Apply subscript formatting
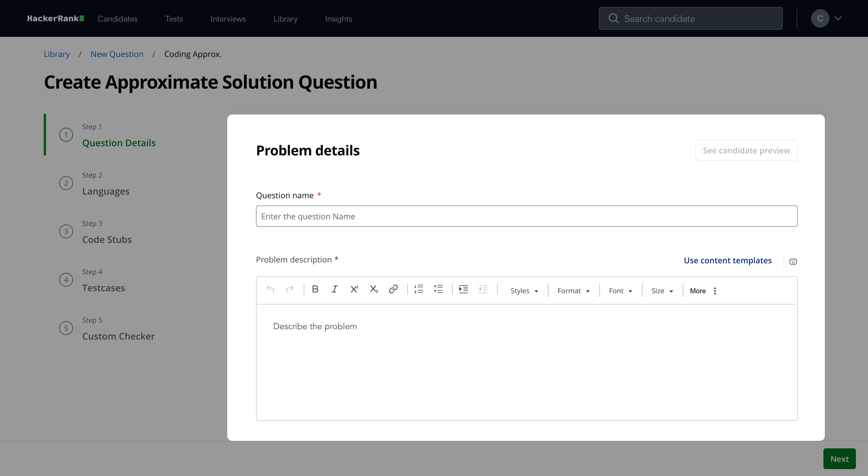The width and height of the screenshot is (868, 476). tap(374, 289)
